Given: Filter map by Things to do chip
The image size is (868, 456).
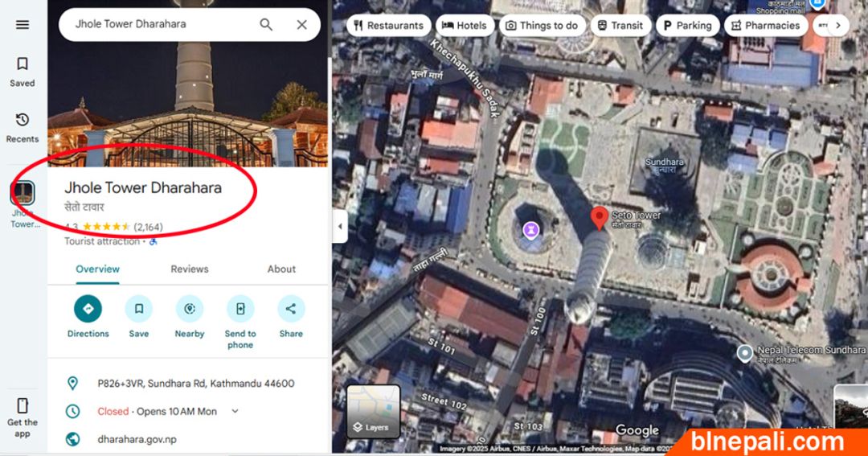Looking at the screenshot, I should (x=542, y=26).
